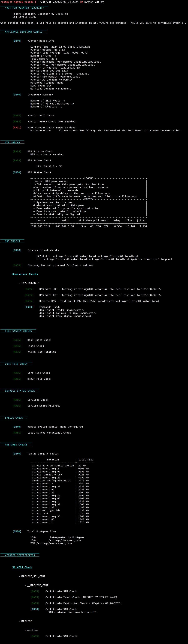Click the [INFO] tag beside Inventory Summary
This screenshot has height=644, width=188.
17,95
